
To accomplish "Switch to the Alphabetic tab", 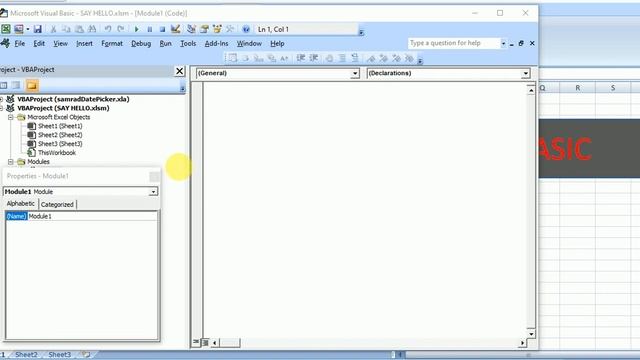I will coord(21,204).
